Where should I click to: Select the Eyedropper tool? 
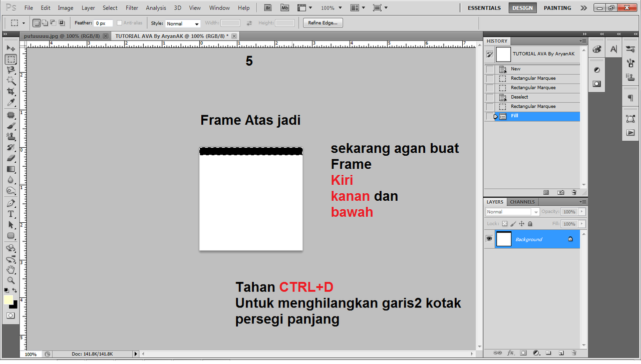pyautogui.click(x=11, y=103)
